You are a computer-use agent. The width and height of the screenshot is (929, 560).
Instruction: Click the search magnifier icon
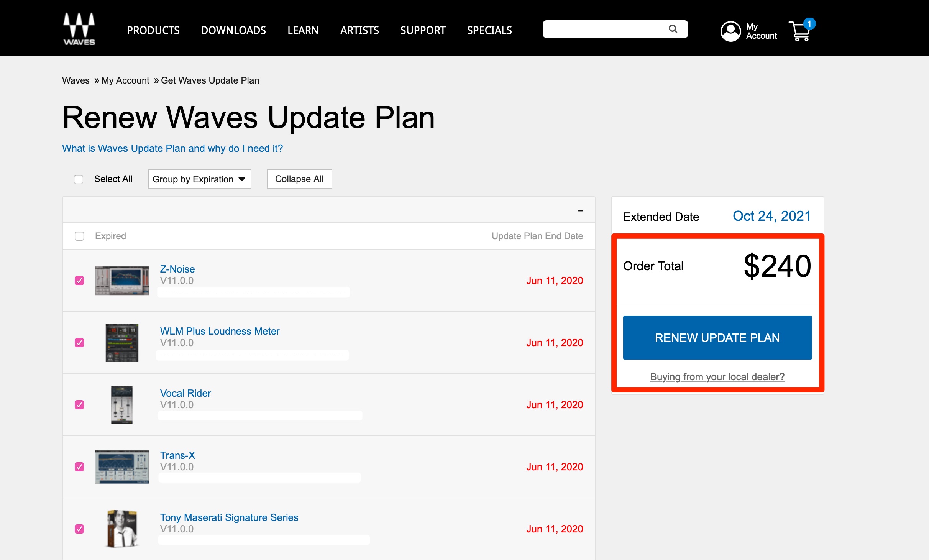point(673,29)
